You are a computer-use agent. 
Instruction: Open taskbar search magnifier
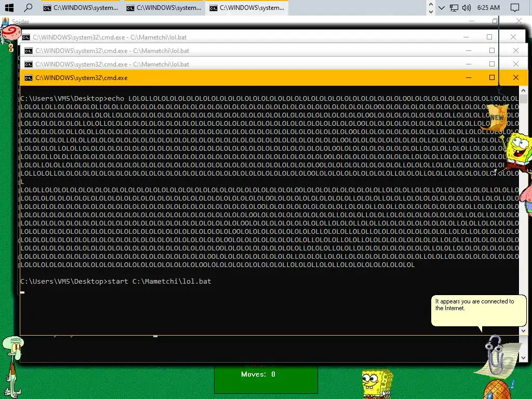(29, 7)
